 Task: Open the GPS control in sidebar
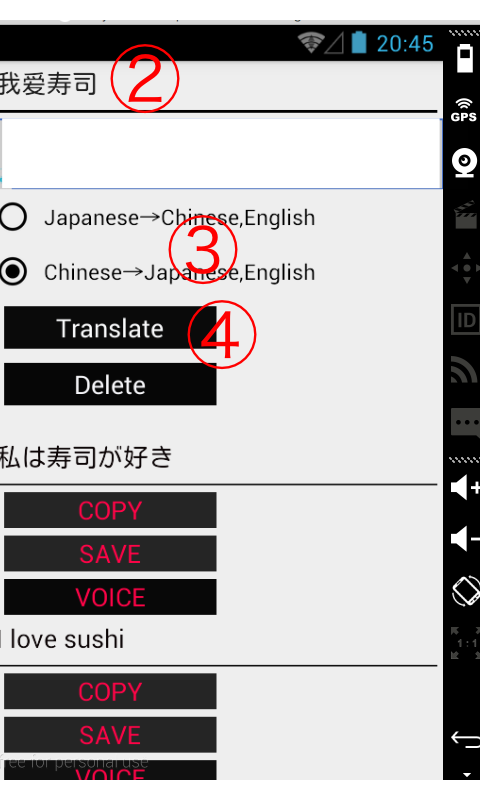[464, 110]
